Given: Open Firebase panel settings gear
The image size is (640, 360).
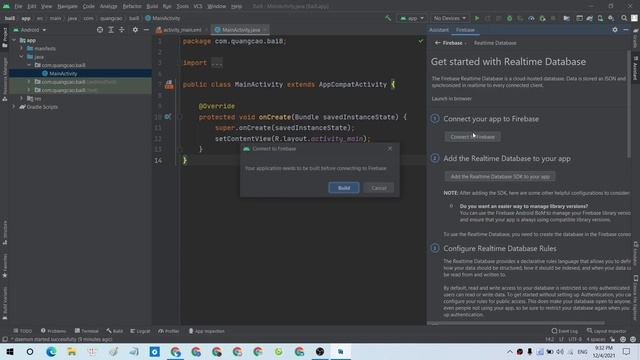Looking at the screenshot, I should point(615,30).
